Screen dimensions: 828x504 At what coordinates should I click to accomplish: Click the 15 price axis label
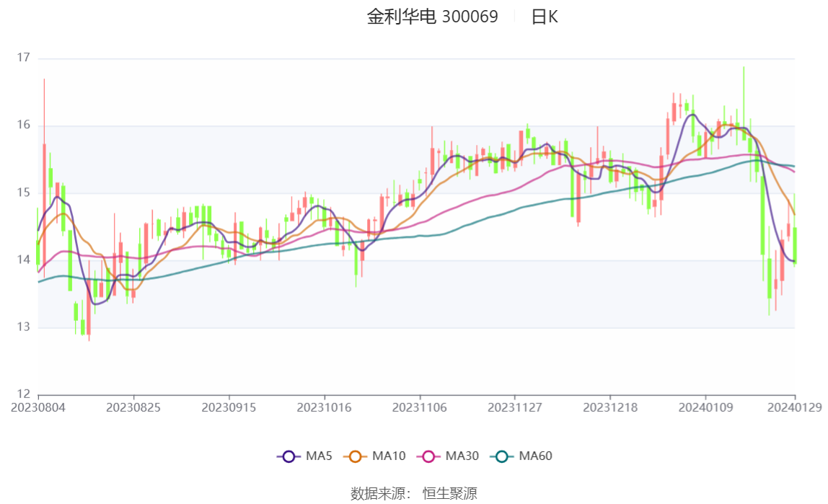coord(24,193)
